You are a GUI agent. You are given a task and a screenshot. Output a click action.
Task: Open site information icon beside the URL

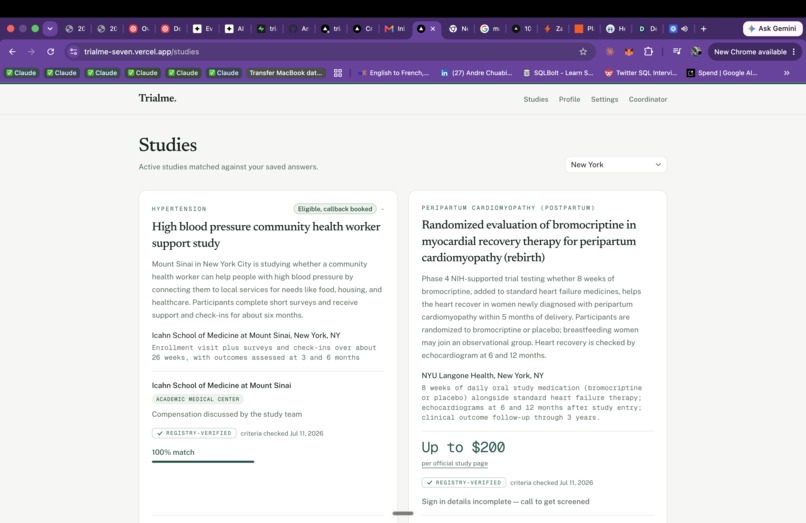[74, 51]
